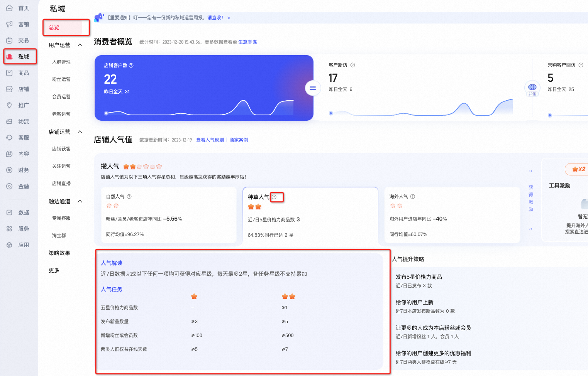This screenshot has width=588, height=376.
Task: Click the 私域 user icon
Action: (9, 57)
